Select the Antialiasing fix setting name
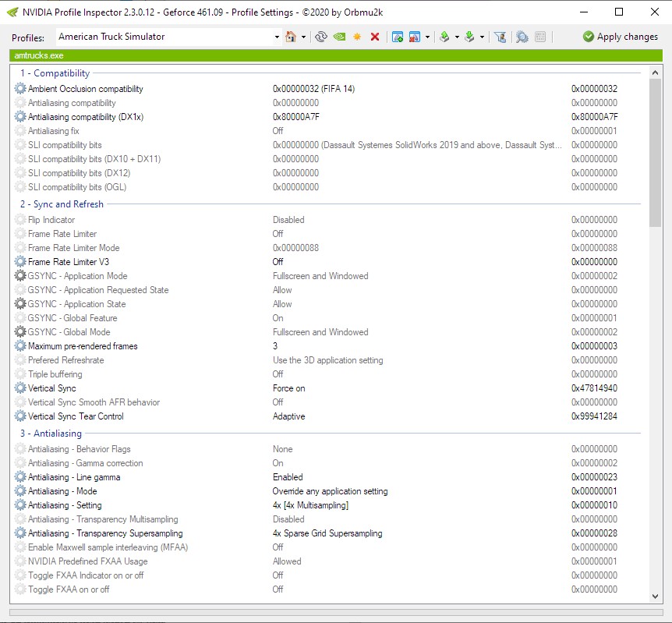Viewport: 672px width, 623px height. [54, 131]
